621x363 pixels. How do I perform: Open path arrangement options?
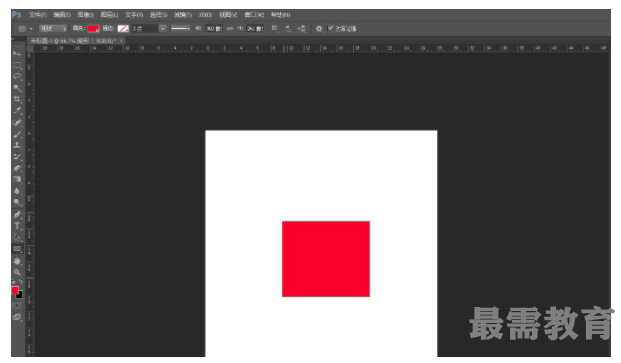[x=302, y=29]
